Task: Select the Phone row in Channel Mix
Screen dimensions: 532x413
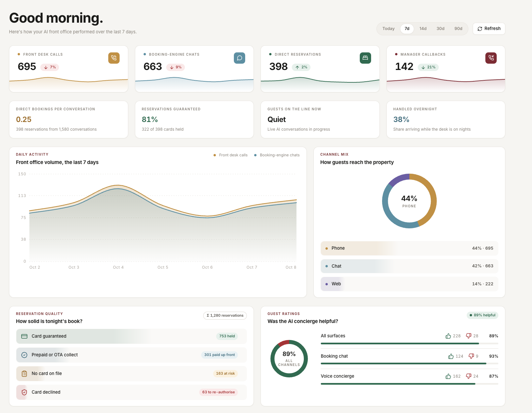Action: point(409,248)
